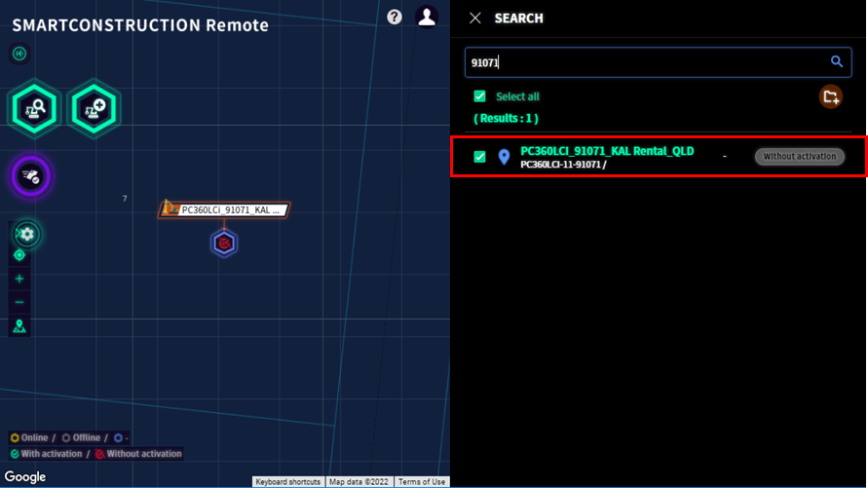The width and height of the screenshot is (868, 488).
Task: Click the search magnifier icon in field
Action: coord(837,61)
